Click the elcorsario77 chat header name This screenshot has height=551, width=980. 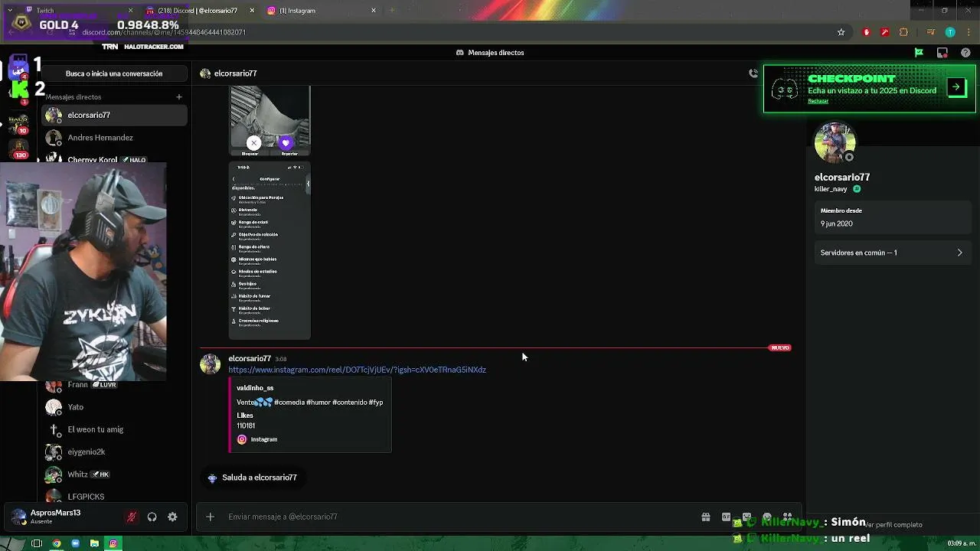tap(235, 73)
